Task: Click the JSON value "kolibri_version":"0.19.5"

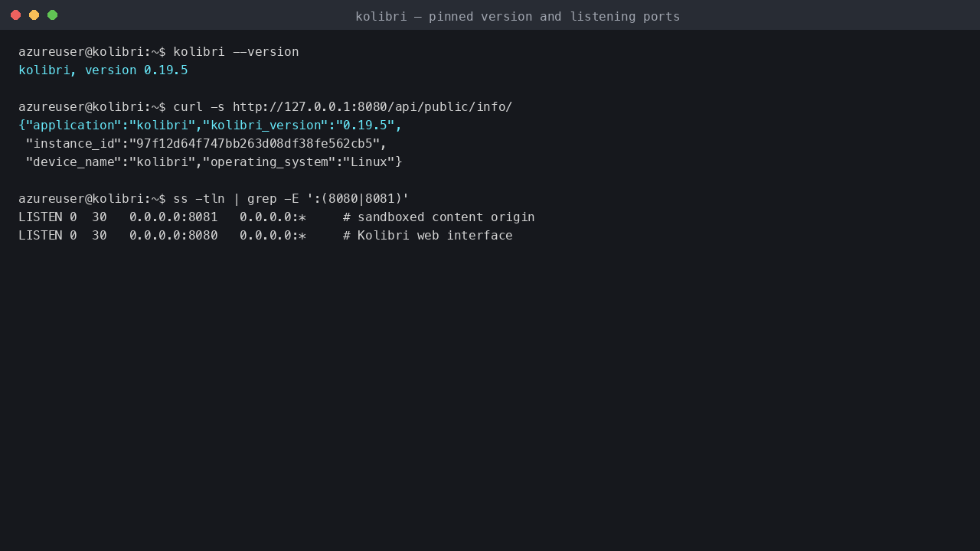Action: (299, 126)
